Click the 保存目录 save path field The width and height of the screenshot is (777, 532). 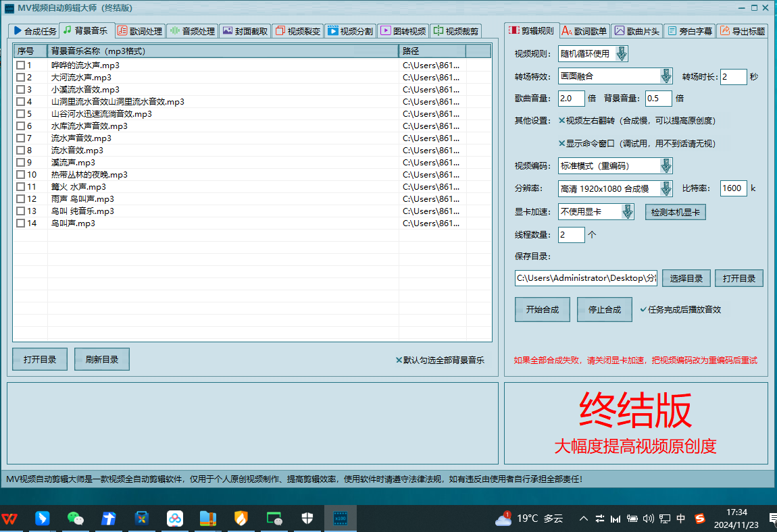tap(586, 277)
